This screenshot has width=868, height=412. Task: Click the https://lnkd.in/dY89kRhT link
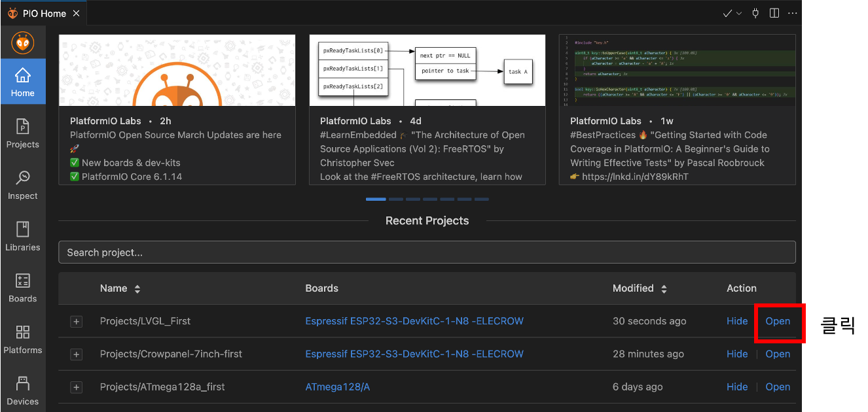[636, 177]
